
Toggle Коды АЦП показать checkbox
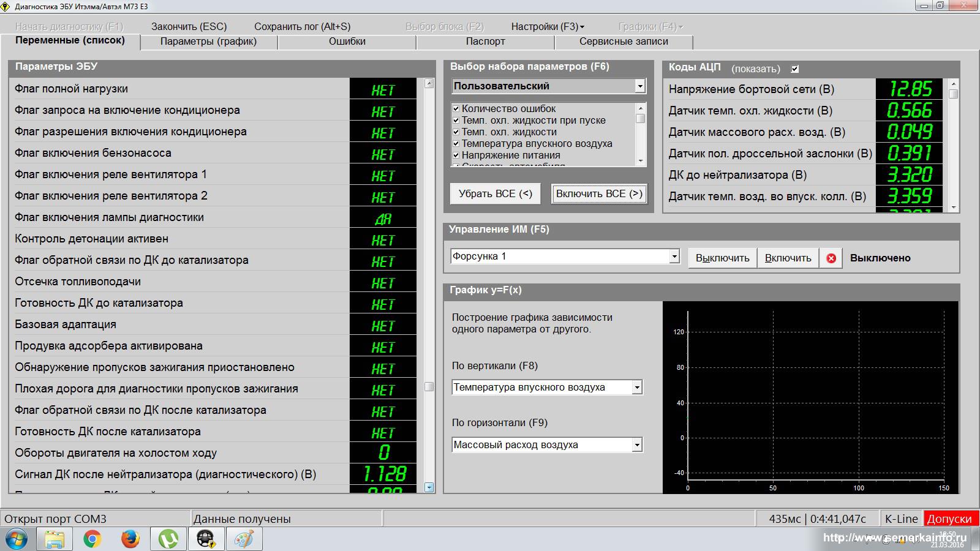pyautogui.click(x=795, y=69)
